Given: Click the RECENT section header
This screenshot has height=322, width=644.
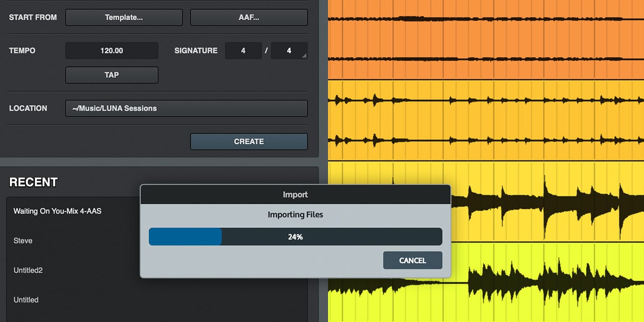Looking at the screenshot, I should tap(33, 182).
